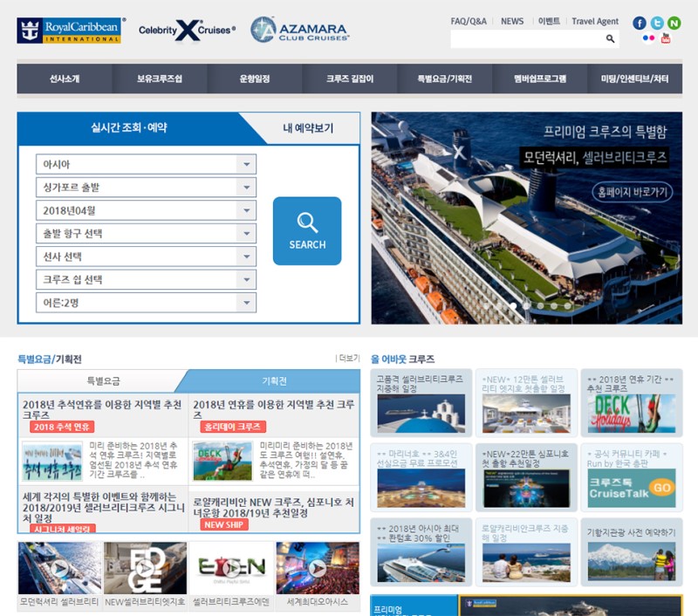Play the 셀러브리티크루즈에덴 video
This screenshot has width=698, height=616.
coord(231,568)
